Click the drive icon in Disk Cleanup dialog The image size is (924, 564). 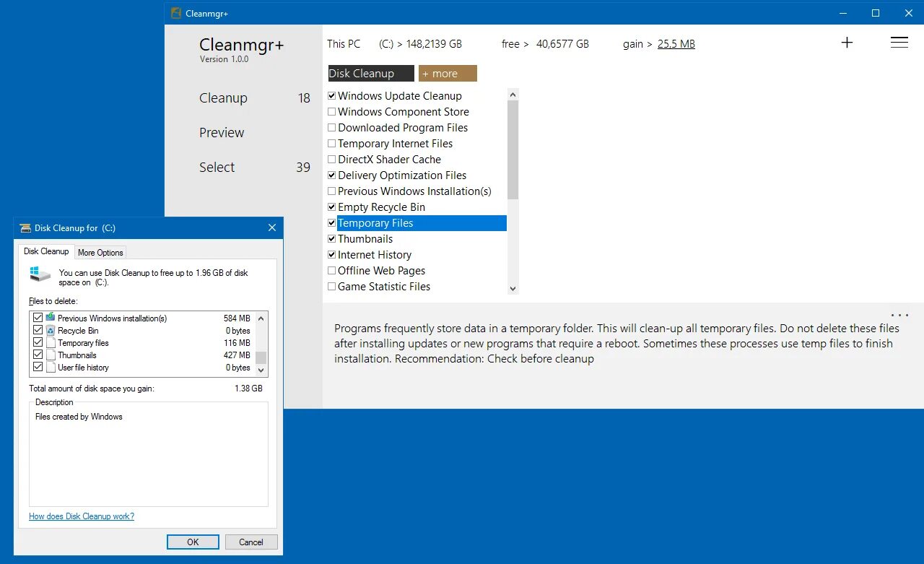[40, 274]
